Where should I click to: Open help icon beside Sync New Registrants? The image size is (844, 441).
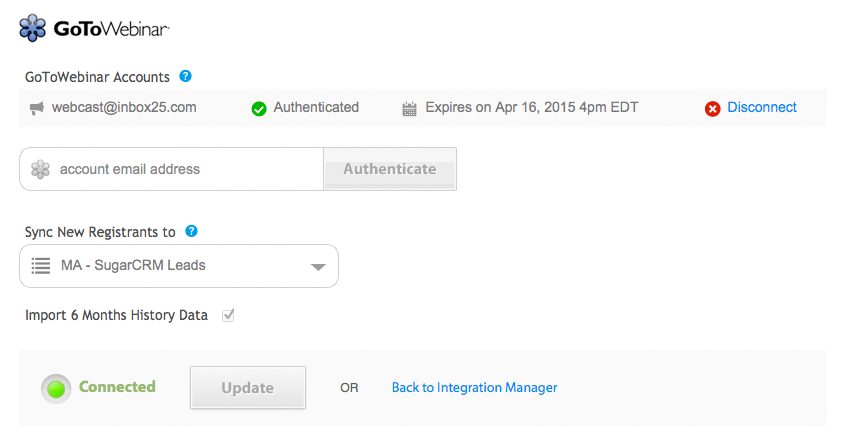click(x=191, y=231)
